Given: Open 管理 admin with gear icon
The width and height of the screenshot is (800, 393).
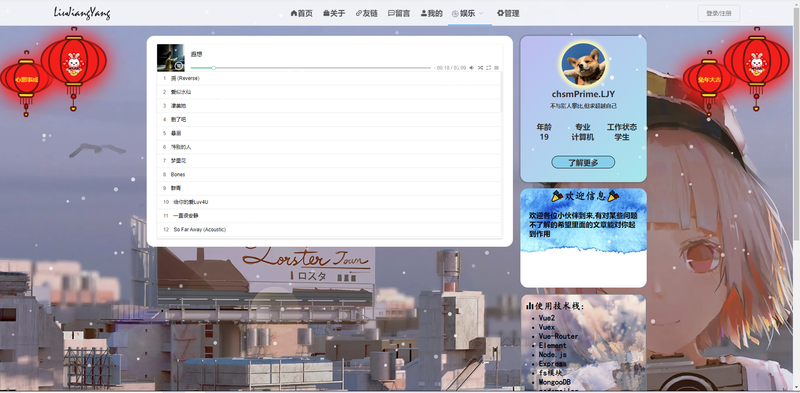Looking at the screenshot, I should (508, 13).
